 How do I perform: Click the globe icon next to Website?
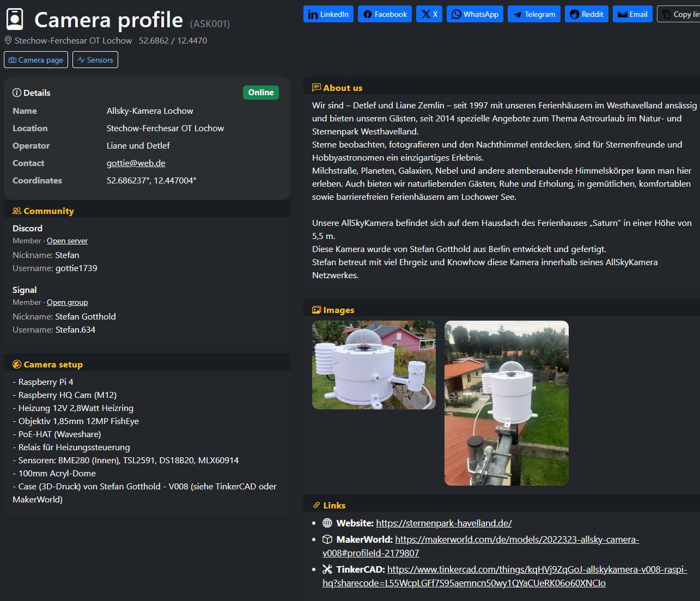[327, 523]
